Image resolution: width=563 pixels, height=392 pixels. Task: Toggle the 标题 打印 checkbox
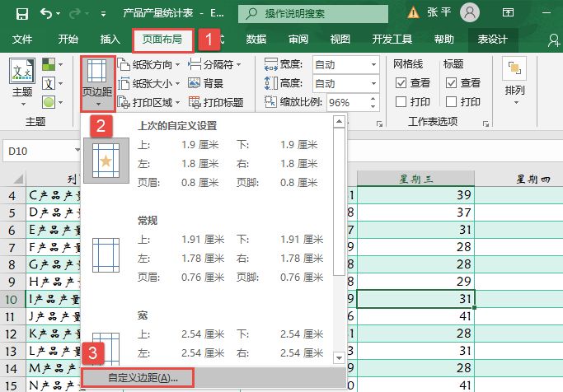(x=451, y=102)
